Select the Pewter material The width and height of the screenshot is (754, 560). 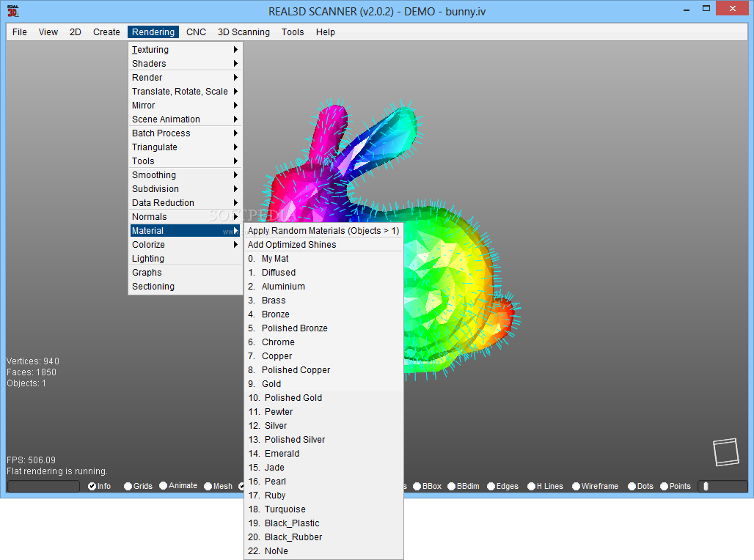click(x=323, y=412)
